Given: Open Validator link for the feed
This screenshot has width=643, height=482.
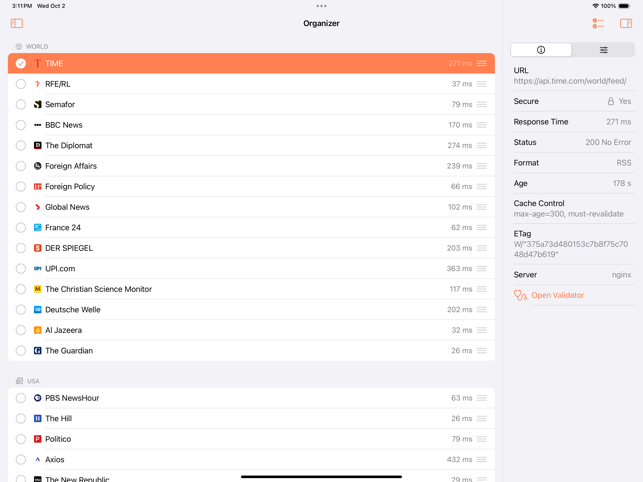Looking at the screenshot, I should point(557,296).
